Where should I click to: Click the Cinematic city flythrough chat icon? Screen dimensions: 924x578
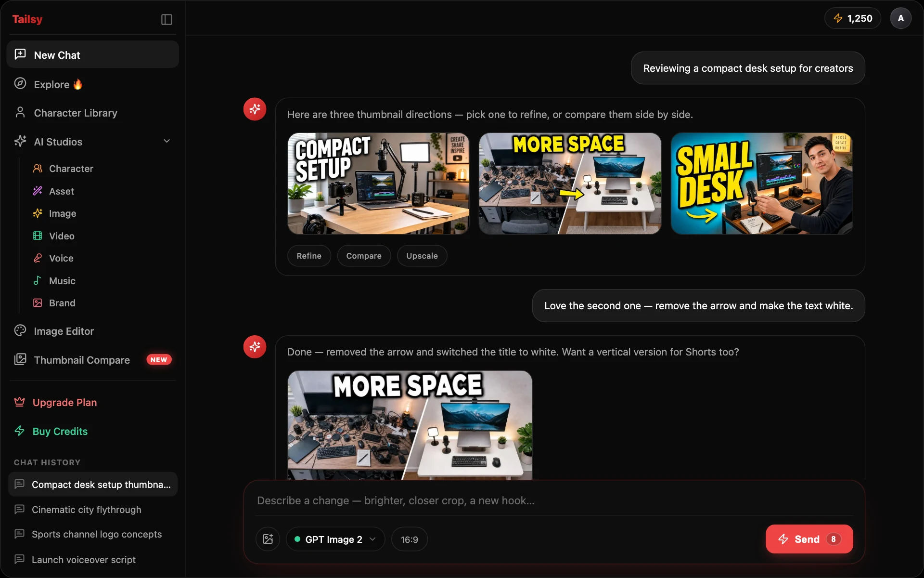tap(20, 509)
